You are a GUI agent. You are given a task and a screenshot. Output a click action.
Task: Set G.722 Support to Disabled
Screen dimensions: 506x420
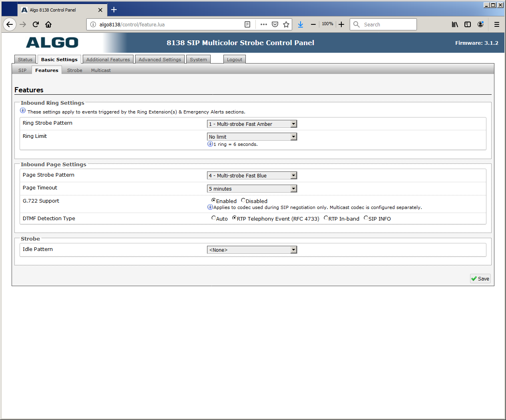[x=243, y=201]
